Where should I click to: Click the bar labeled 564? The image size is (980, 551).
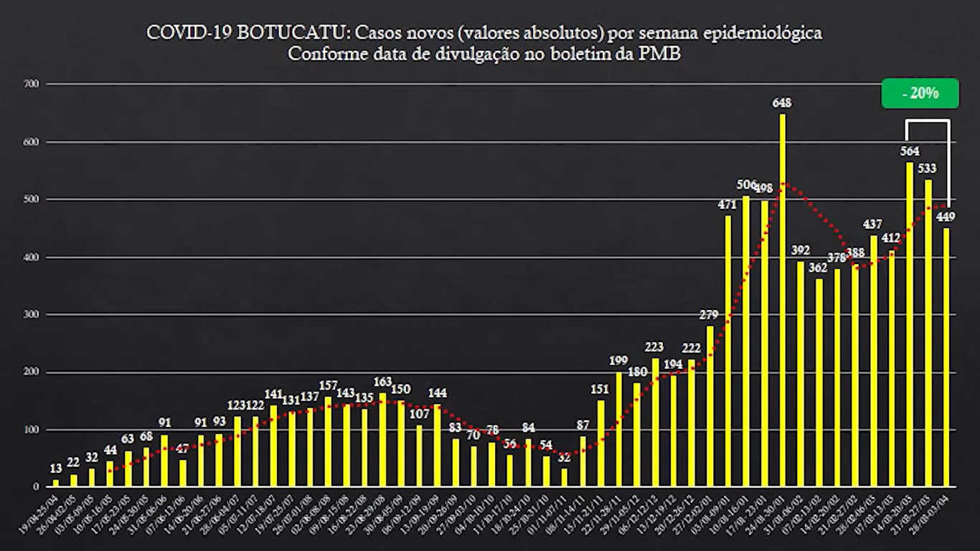click(910, 324)
